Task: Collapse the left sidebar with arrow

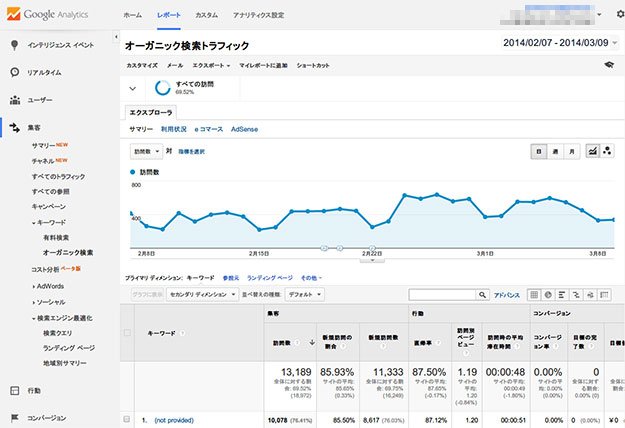Action: click(x=116, y=37)
